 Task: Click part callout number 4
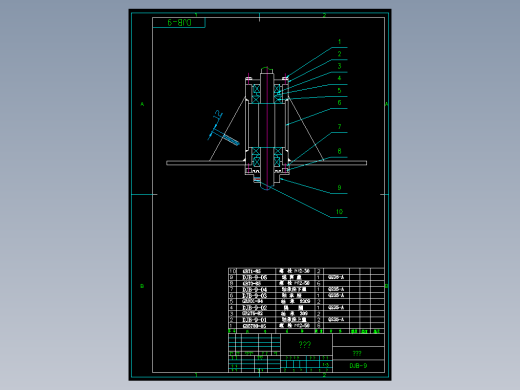(339, 78)
